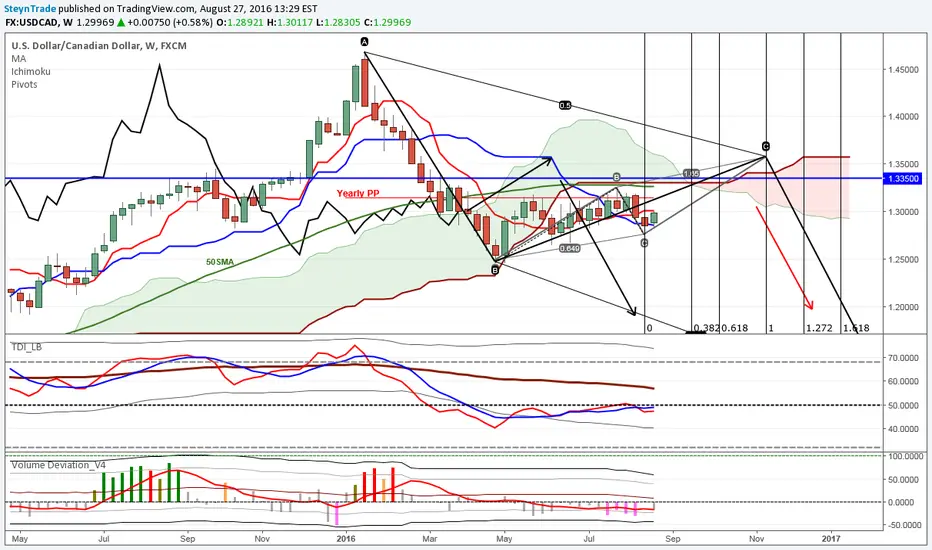Viewport: 932px width, 550px height.
Task: Click the 0.382 fib time zone label
Action: coord(706,328)
